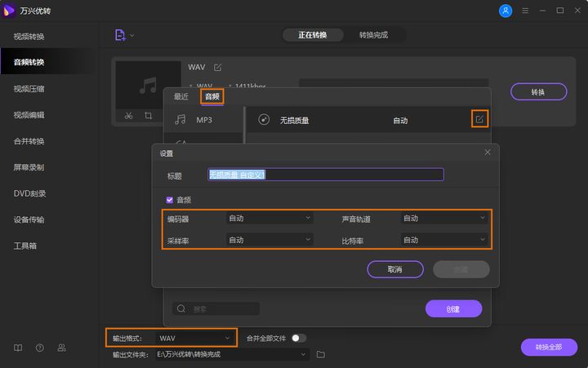Click the greyed-out save button in 设置 dialog

click(x=461, y=269)
